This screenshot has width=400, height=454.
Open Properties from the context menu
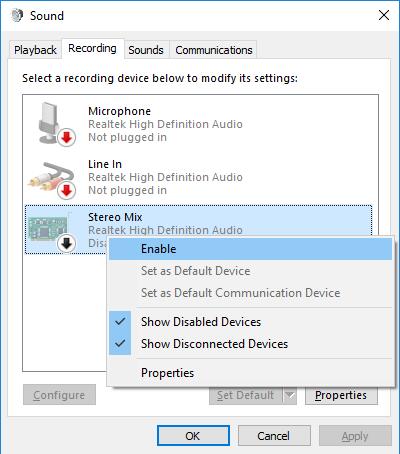(x=250, y=373)
